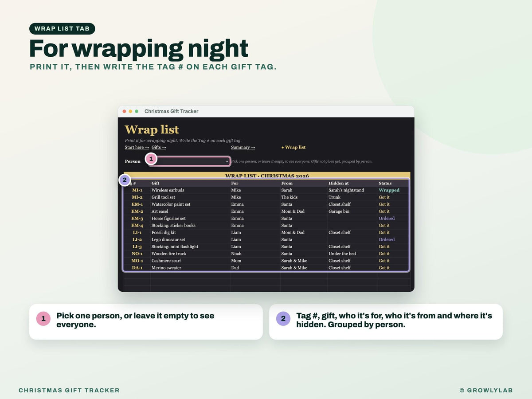Click tag cell 'EM-3'
The height and width of the screenshot is (399, 532).
coord(137,219)
